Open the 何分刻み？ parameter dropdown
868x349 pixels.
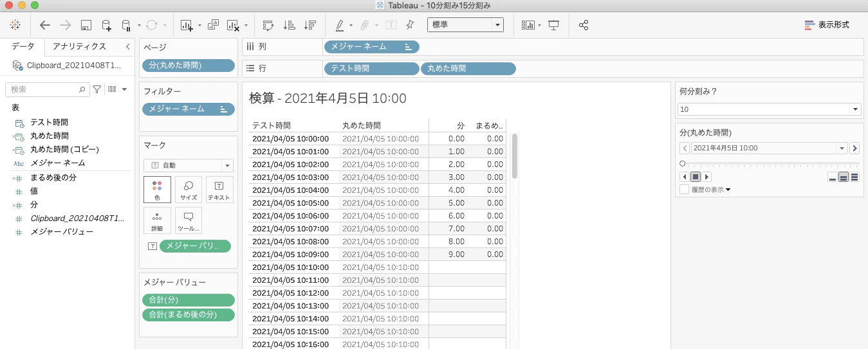point(769,109)
